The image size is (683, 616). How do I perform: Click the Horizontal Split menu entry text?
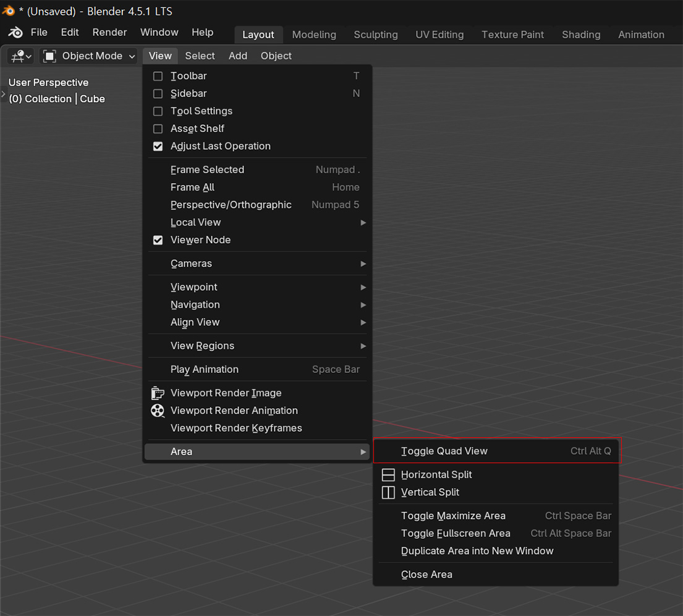click(x=436, y=475)
